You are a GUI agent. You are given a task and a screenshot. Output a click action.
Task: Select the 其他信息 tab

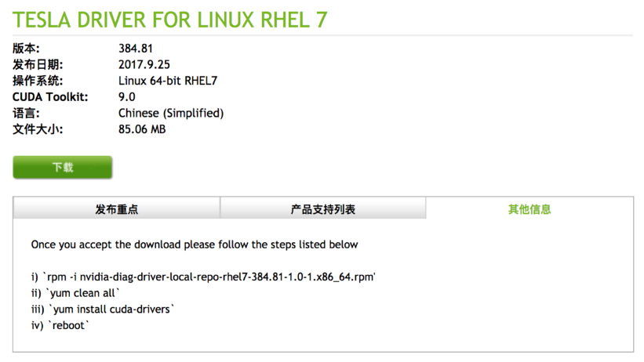pos(529,209)
